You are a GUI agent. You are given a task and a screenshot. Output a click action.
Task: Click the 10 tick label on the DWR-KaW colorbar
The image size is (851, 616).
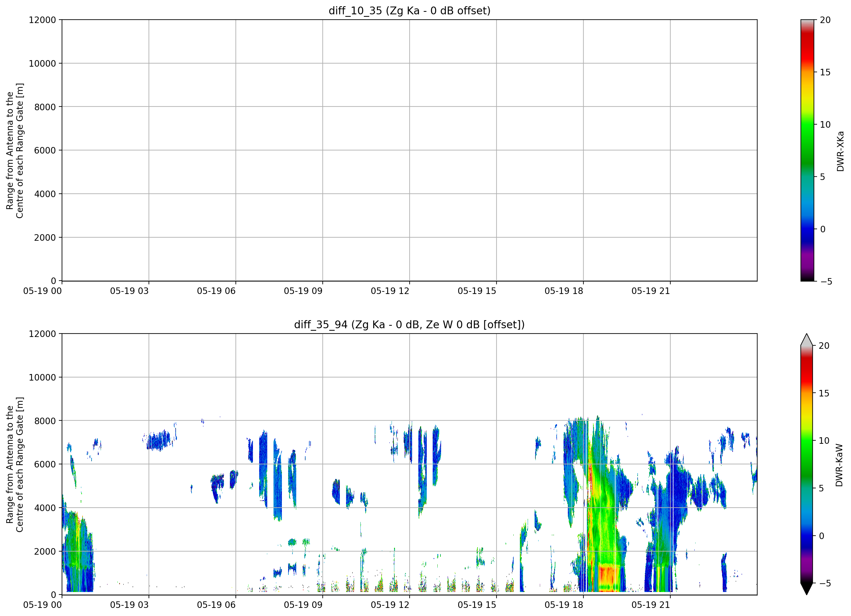click(x=824, y=441)
